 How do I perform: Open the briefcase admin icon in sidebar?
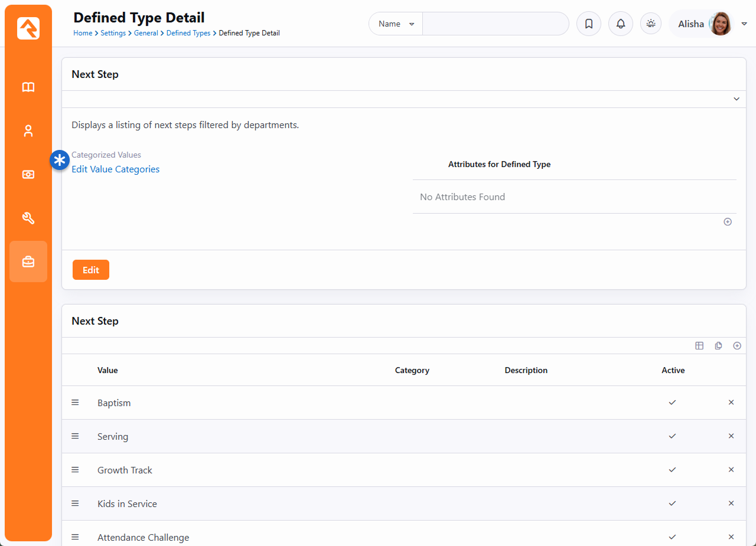(x=28, y=261)
